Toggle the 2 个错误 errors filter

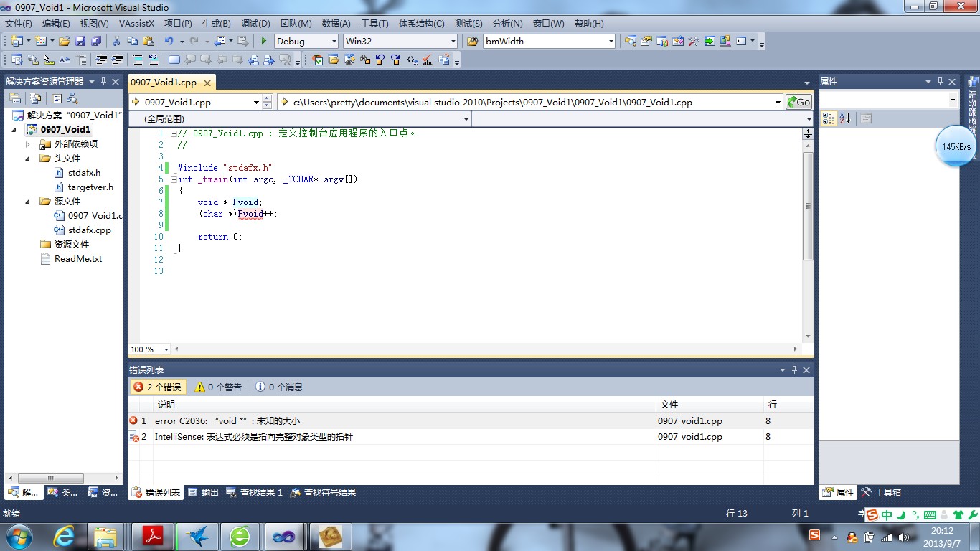[157, 387]
